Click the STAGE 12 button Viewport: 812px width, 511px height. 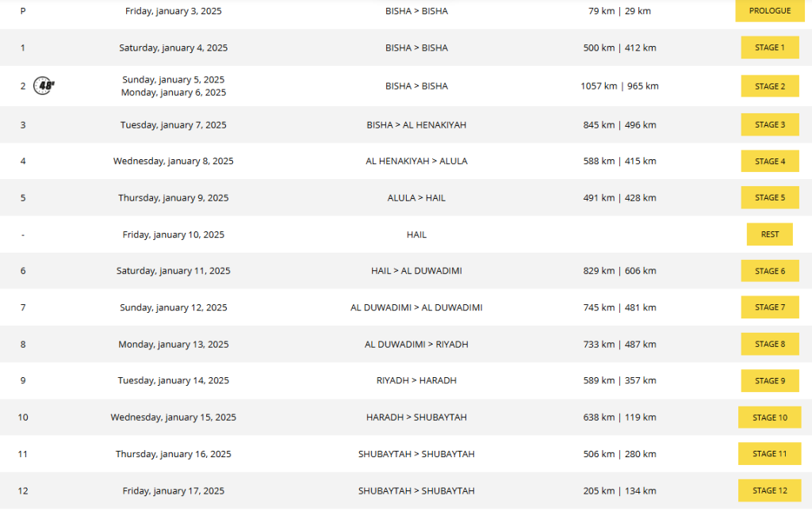(x=769, y=490)
